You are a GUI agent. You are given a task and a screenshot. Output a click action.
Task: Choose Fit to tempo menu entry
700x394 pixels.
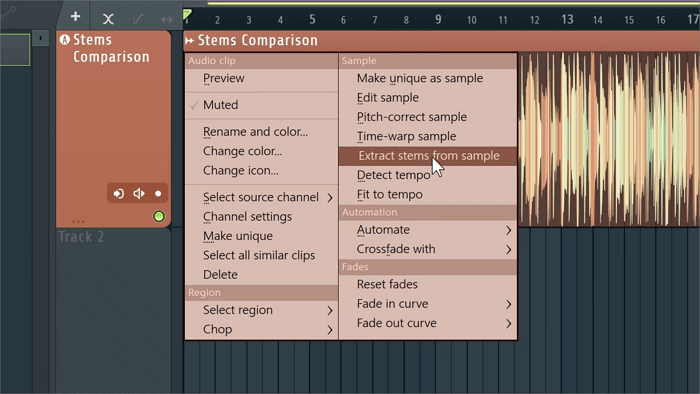coord(428,195)
